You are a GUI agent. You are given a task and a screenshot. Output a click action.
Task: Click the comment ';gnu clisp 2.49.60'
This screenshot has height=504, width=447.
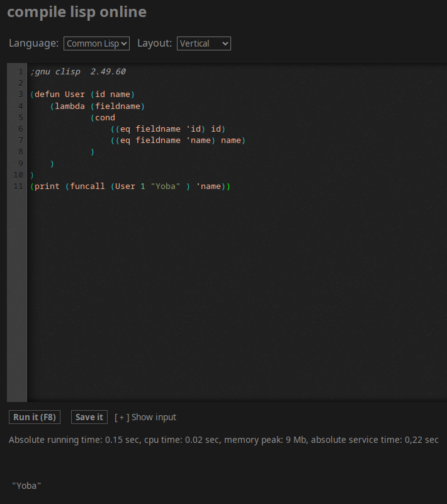pos(78,72)
